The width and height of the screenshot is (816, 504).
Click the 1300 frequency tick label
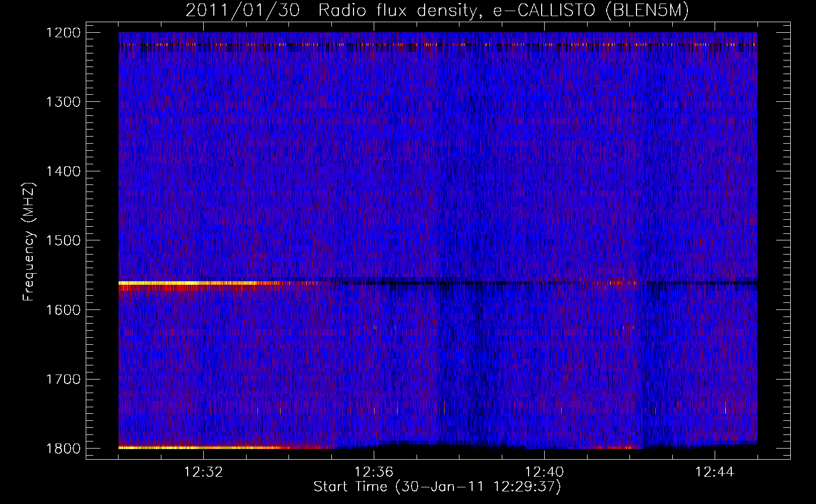(63, 102)
